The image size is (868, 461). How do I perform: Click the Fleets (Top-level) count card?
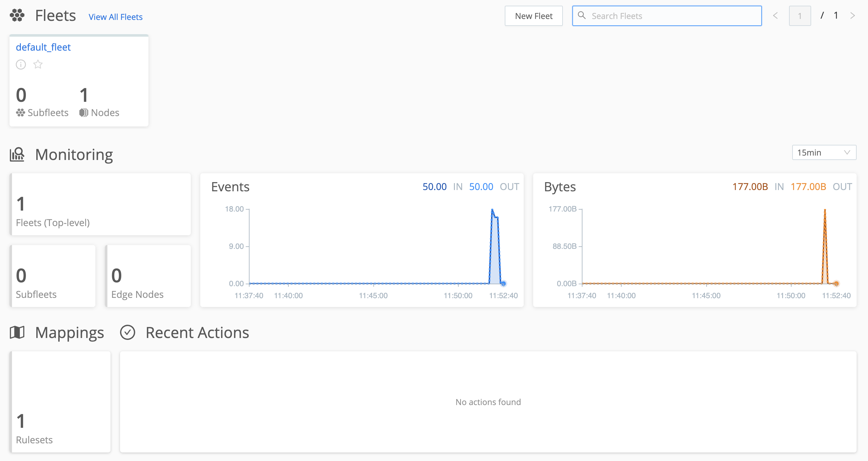100,204
